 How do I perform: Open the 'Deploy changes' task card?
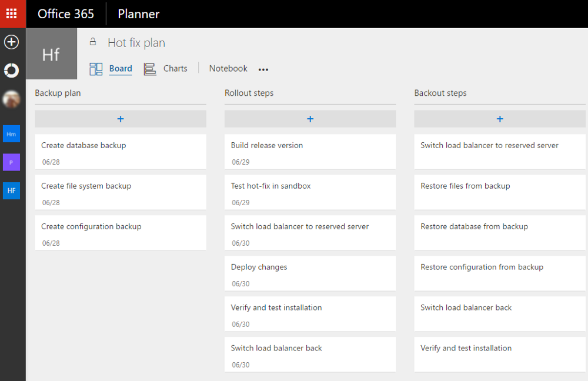coord(310,273)
